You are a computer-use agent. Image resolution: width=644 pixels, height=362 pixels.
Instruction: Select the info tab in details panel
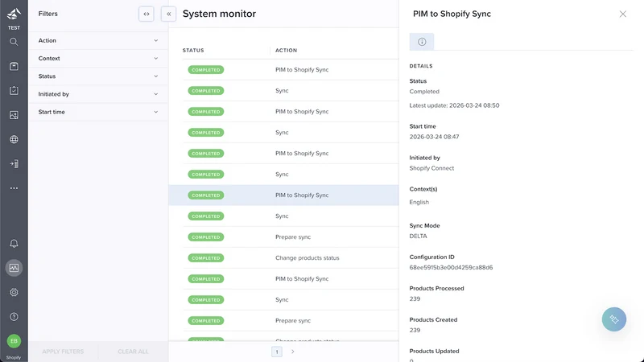(422, 42)
